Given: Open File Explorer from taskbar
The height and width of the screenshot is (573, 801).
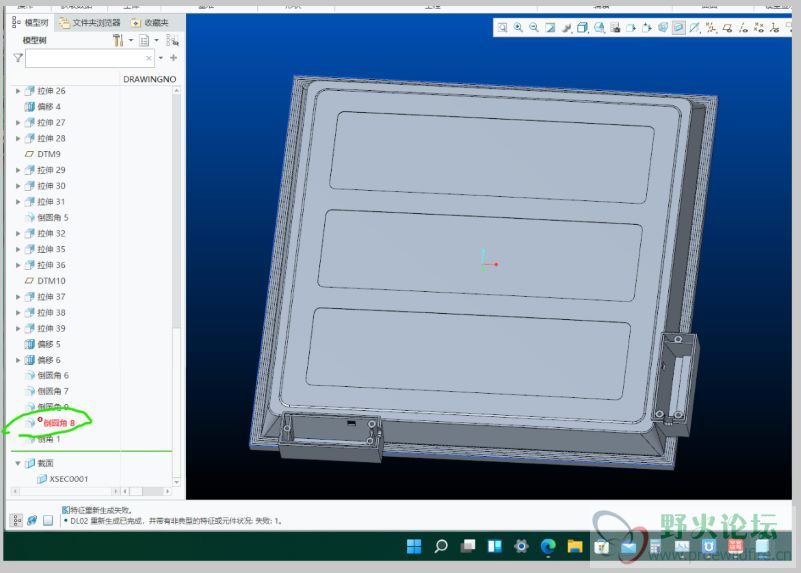Looking at the screenshot, I should (x=575, y=546).
